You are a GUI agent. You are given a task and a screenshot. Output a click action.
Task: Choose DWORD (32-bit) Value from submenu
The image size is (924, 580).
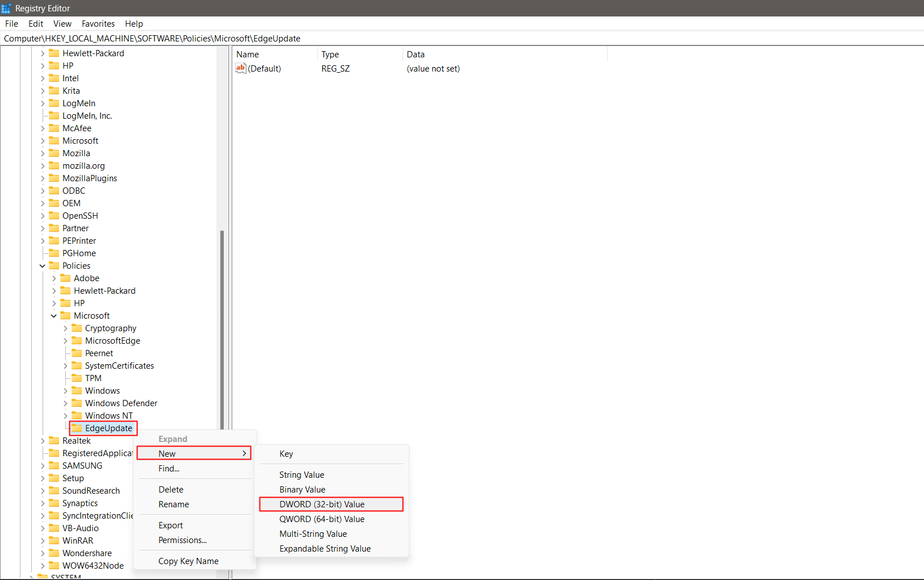click(321, 504)
